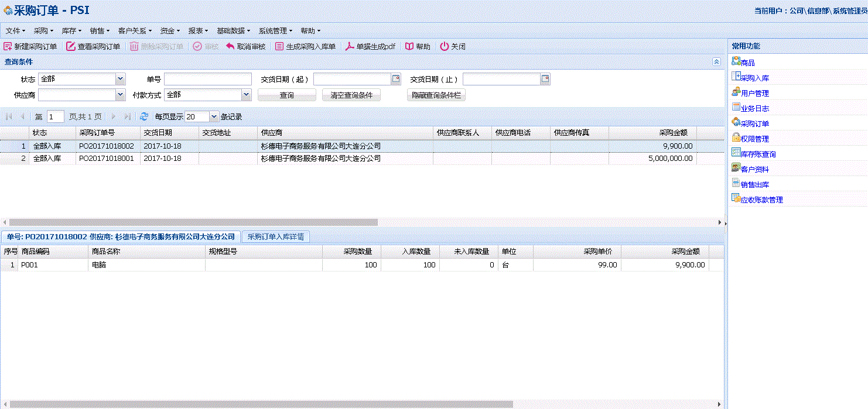Click the 清空查询条件 button
Viewport: 868px width, 409px height.
pos(351,95)
